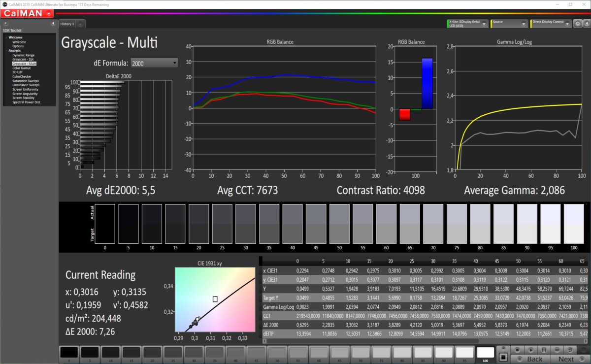Open ColorChecker workflow page
The width and height of the screenshot is (591, 364).
coord(22,76)
